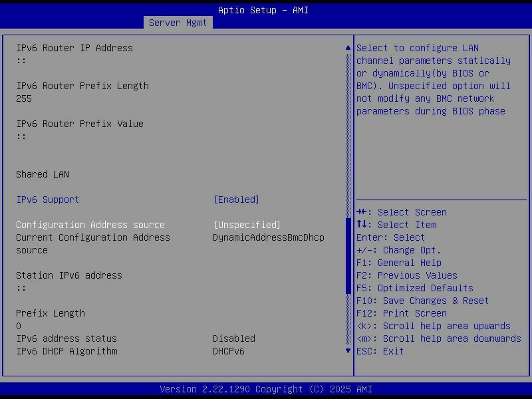The height and width of the screenshot is (399, 532).
Task: Click the scrollbar down arrow
Action: pos(348,351)
